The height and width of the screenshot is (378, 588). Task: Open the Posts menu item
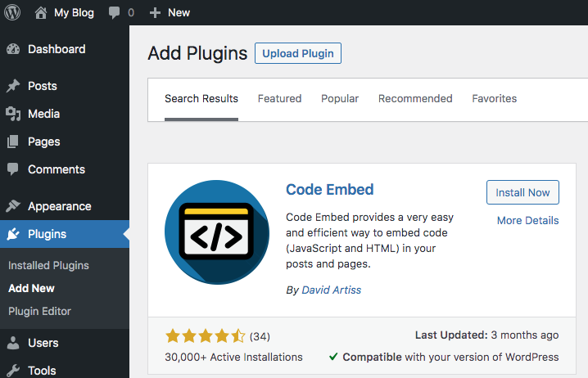pos(43,86)
